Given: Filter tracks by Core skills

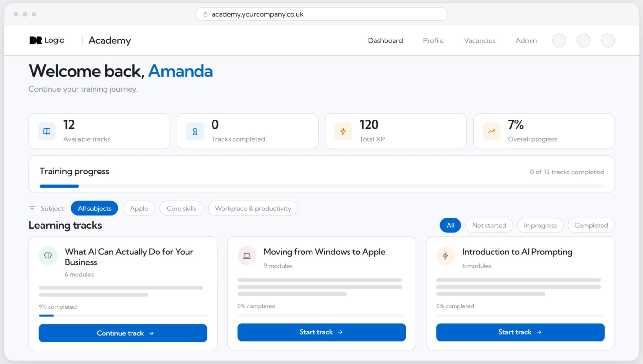Looking at the screenshot, I should [x=181, y=208].
